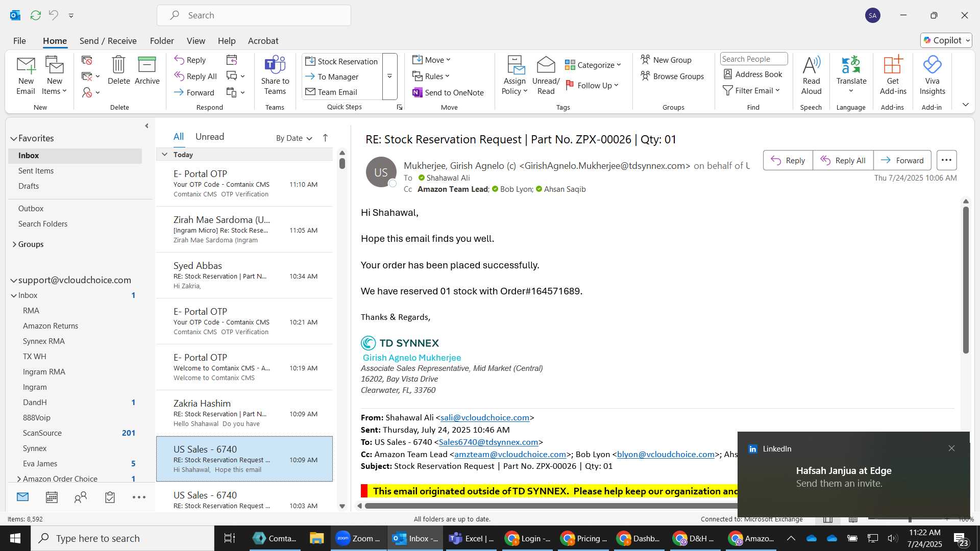The height and width of the screenshot is (551, 980).
Task: Switch to Tasks view
Action: (110, 497)
